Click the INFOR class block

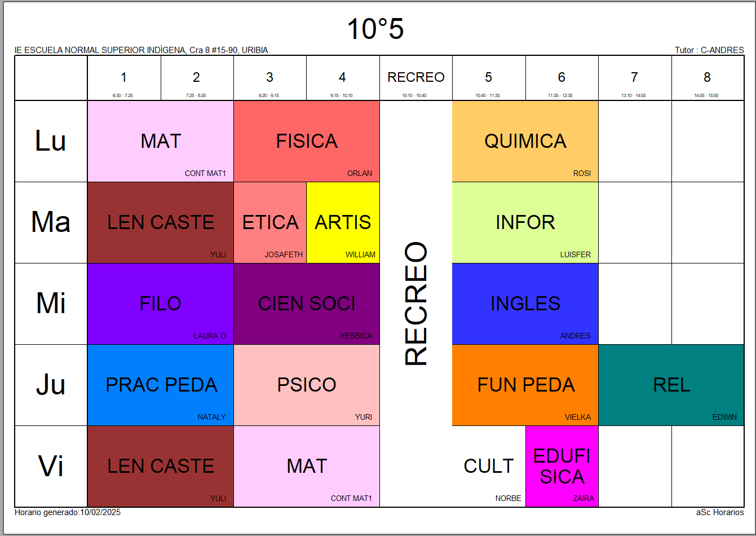pos(525,222)
